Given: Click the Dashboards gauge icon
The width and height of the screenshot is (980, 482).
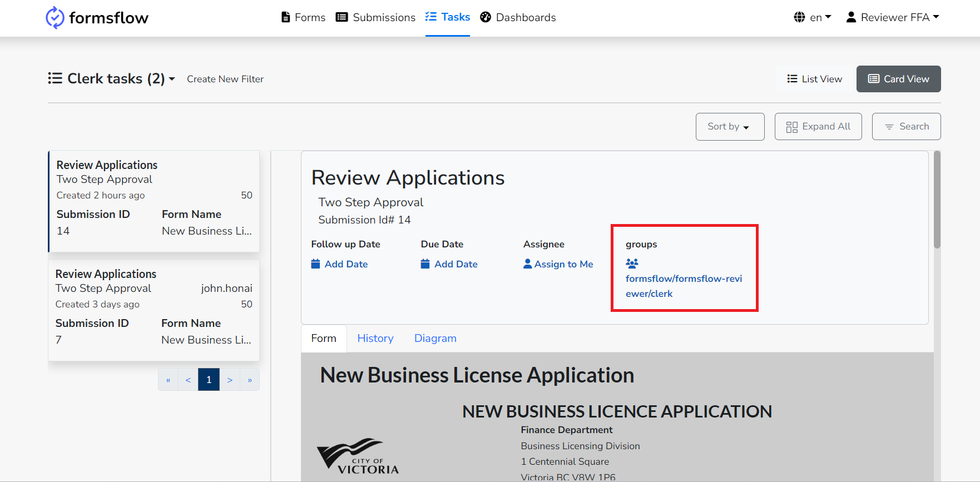Looking at the screenshot, I should (486, 17).
